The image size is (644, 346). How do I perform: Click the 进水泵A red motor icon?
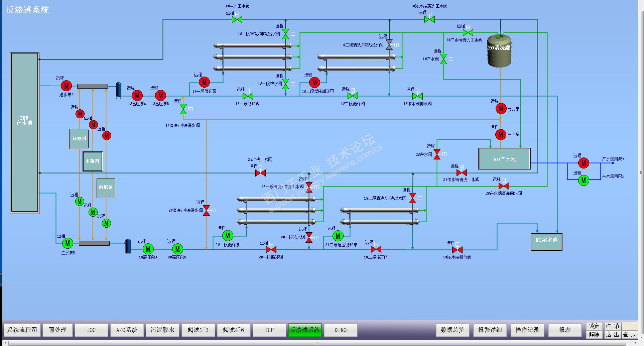66,86
